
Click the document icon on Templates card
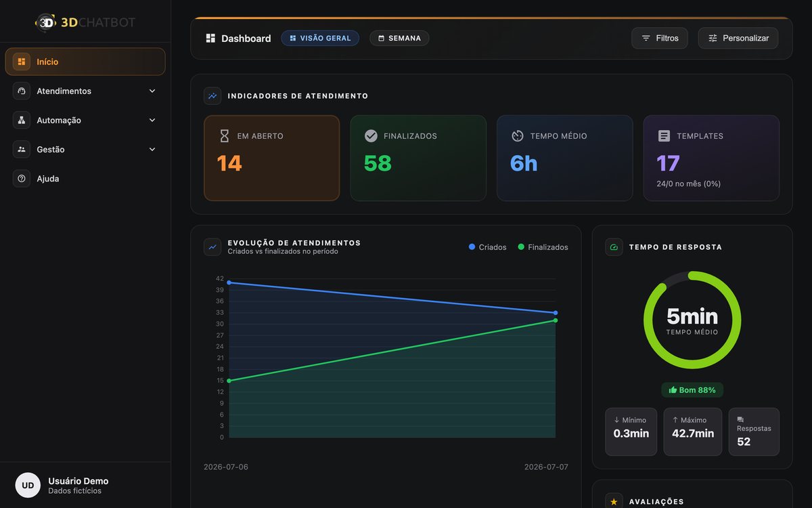664,136
